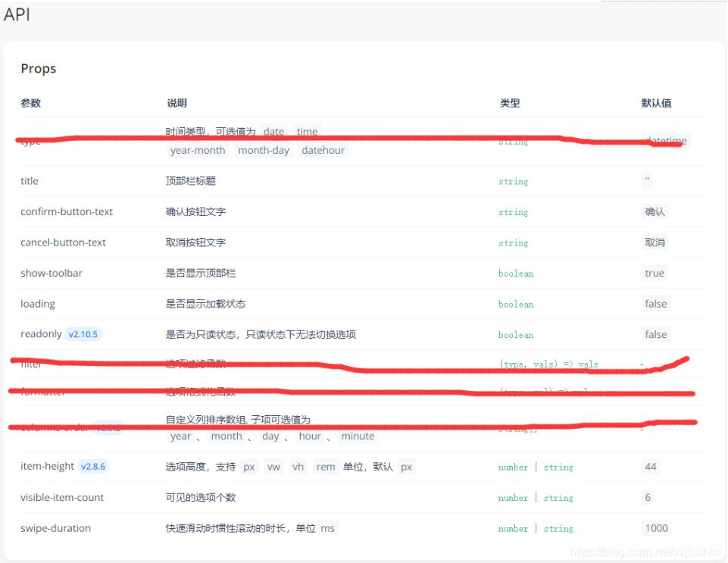Click the minute tag under columns-order
The height and width of the screenshot is (563, 728).
point(357,436)
